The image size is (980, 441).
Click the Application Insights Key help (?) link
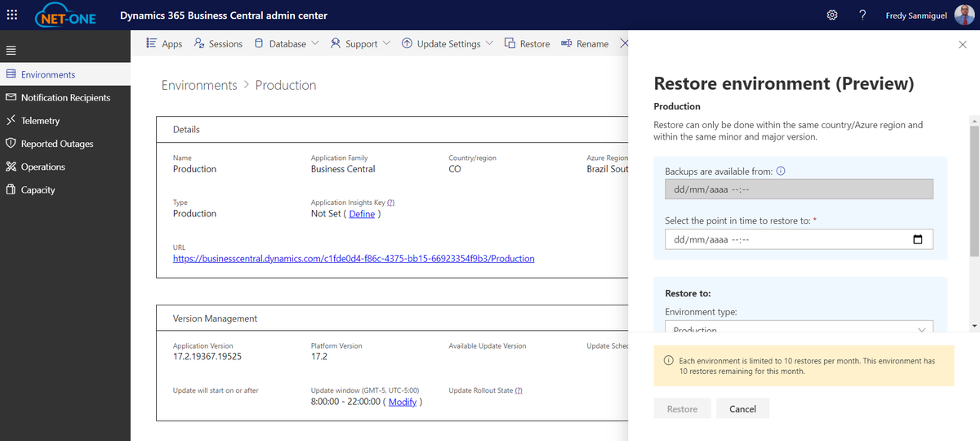point(390,202)
